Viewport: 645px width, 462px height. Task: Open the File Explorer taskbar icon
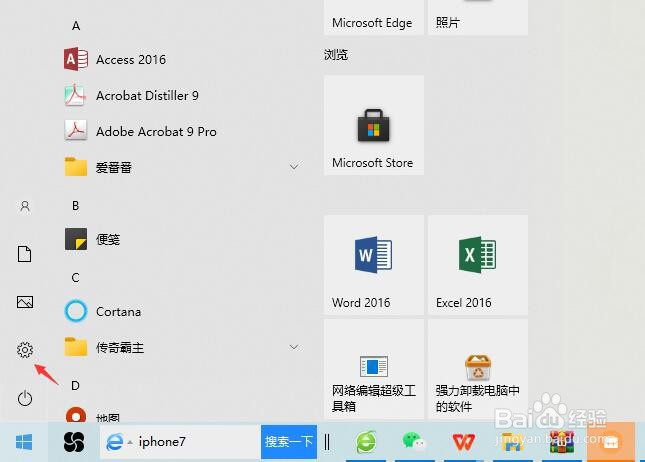tap(512, 442)
